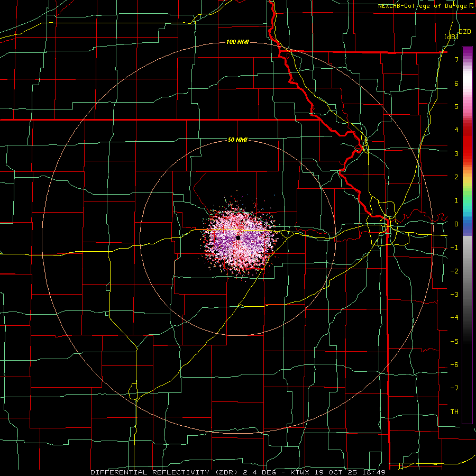This screenshot has height=476, width=476.
Task: Click the 0 value on color scale
Action: [x=456, y=224]
